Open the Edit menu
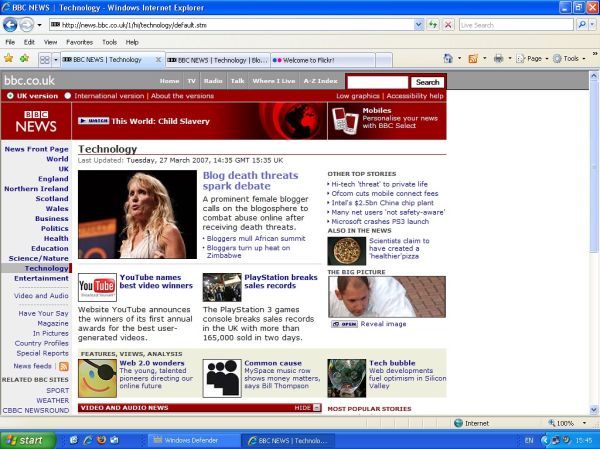The width and height of the screenshot is (600, 449). [x=29, y=42]
